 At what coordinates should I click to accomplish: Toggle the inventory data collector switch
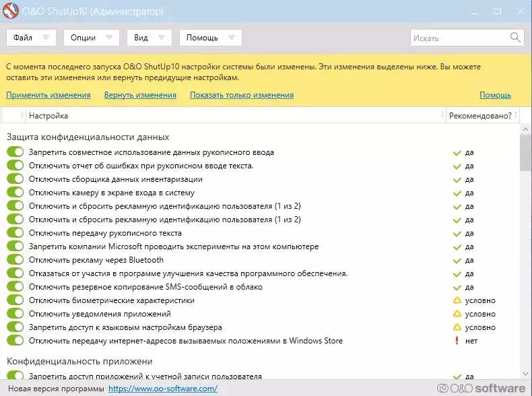coord(15,179)
